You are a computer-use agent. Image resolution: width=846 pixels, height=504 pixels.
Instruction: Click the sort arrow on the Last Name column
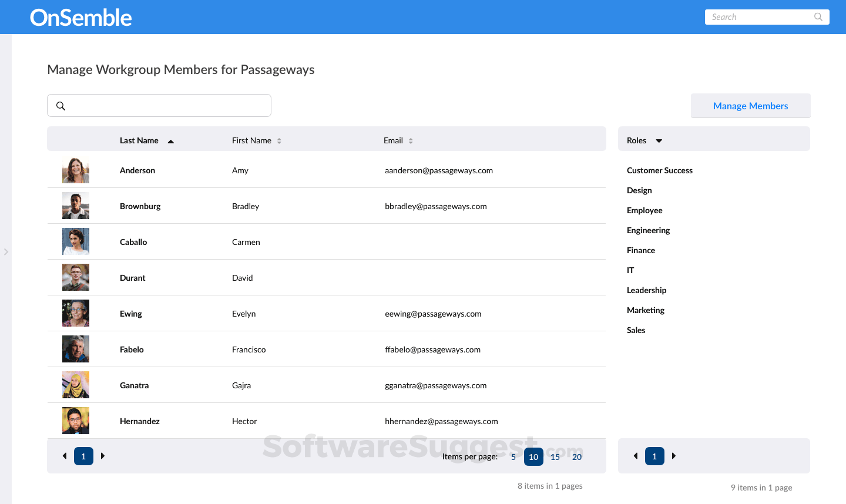[170, 140]
